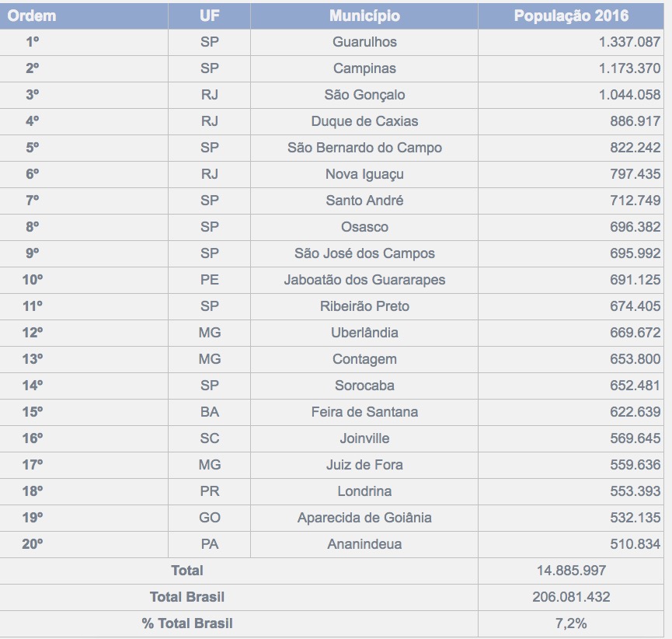Screen dimensions: 672x639
Task: Click the Total Brasil label
Action: click(187, 597)
